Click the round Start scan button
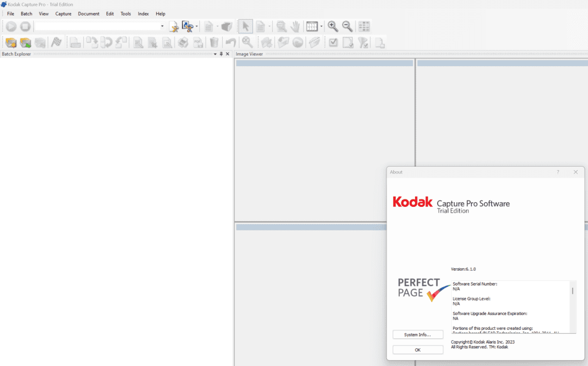This screenshot has height=366, width=588. point(11,26)
